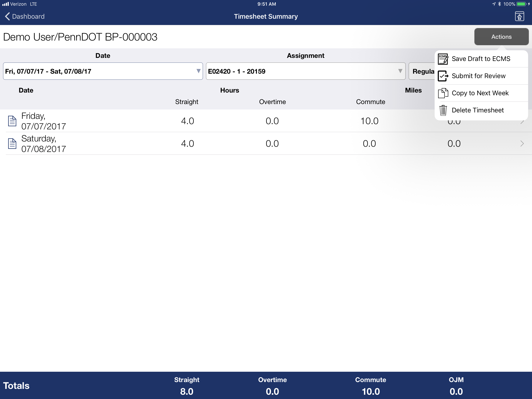Tap the Timesheet Summary title
Image resolution: width=532 pixels, height=399 pixels.
[266, 16]
